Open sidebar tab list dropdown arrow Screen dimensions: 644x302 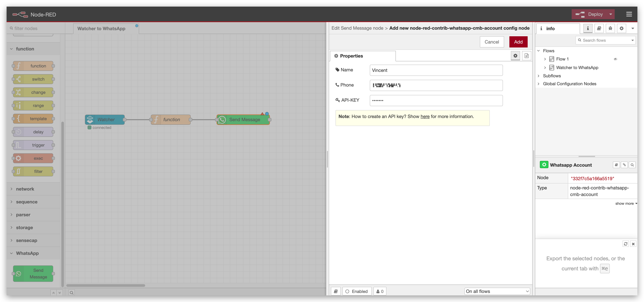coord(633,29)
